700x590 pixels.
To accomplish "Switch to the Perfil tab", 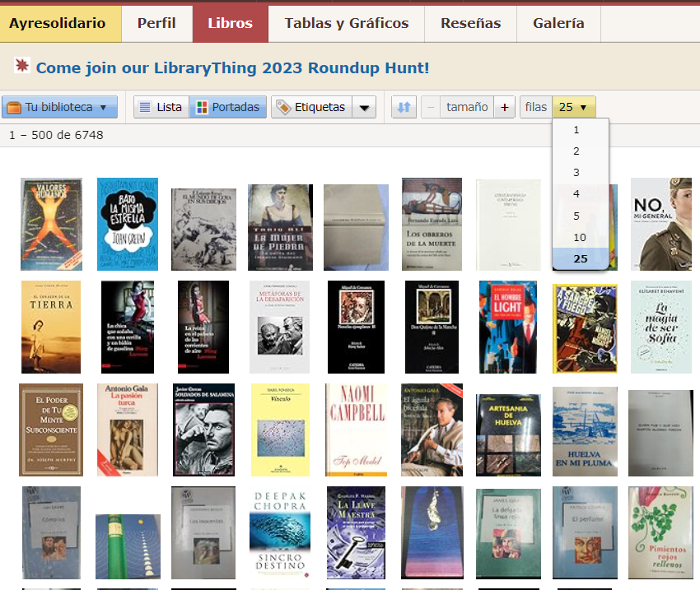I will (156, 24).
